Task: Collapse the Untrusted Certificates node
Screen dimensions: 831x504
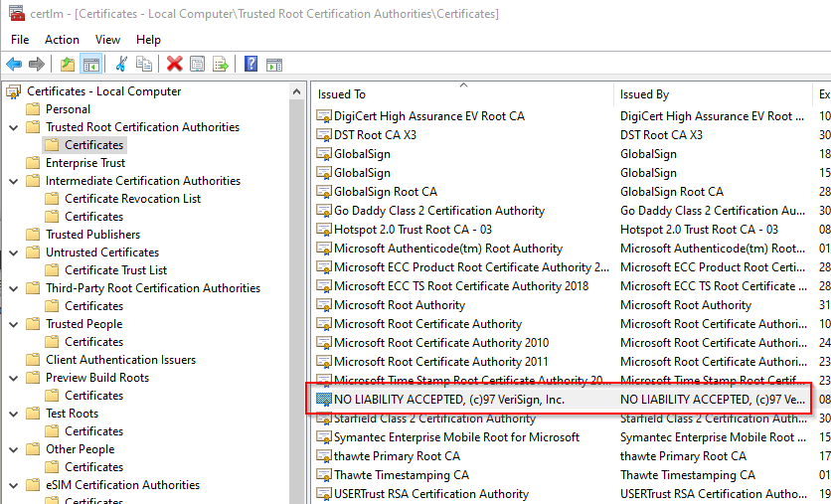Action: pos(14,252)
